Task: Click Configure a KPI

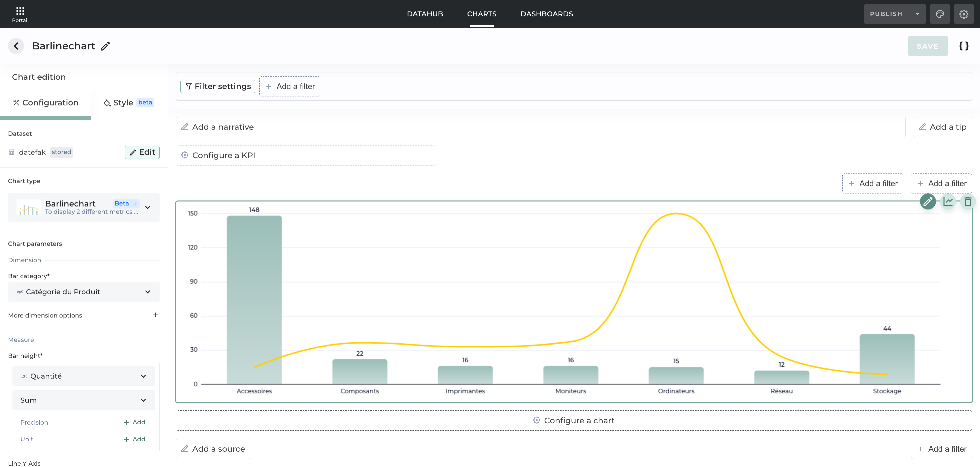Action: click(x=305, y=155)
